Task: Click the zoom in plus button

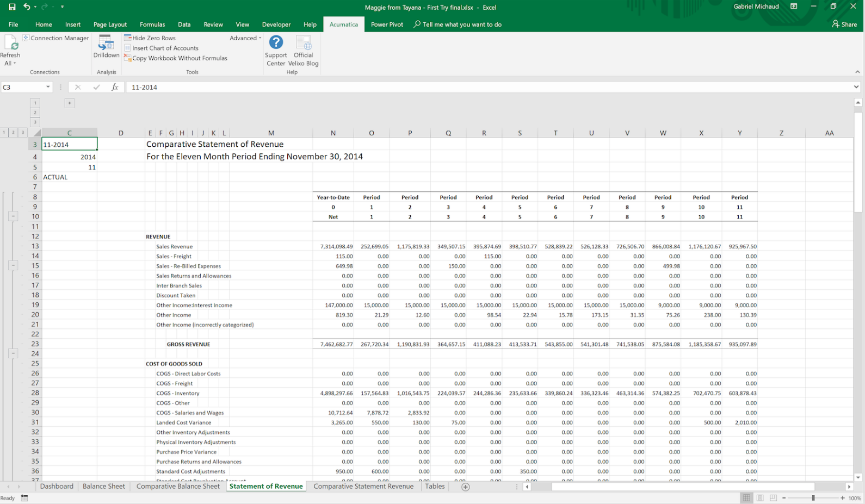Action: 843,498
